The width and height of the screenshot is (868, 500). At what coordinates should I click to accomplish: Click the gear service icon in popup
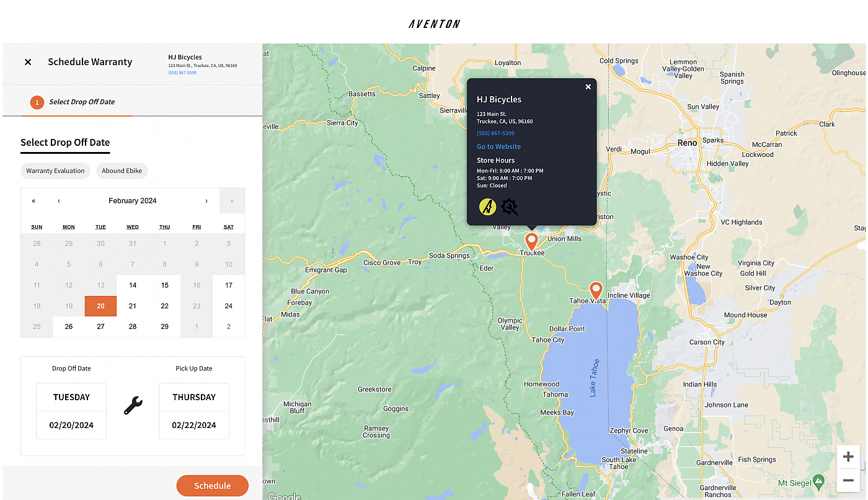510,207
